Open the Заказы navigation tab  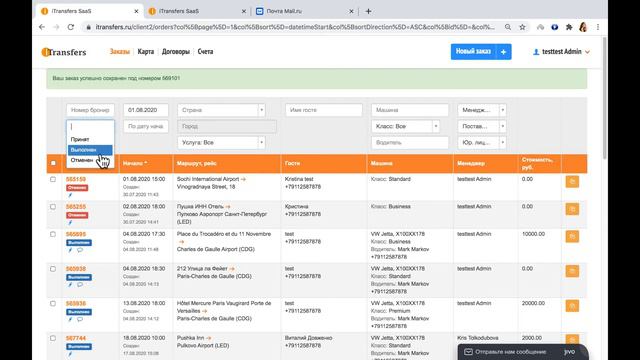click(120, 51)
